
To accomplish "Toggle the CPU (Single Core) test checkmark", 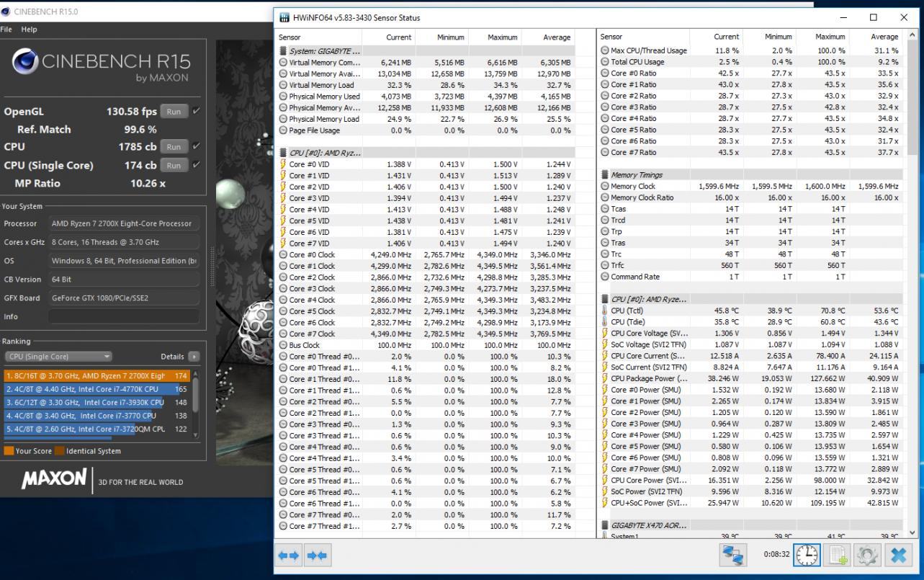I will pos(197,165).
